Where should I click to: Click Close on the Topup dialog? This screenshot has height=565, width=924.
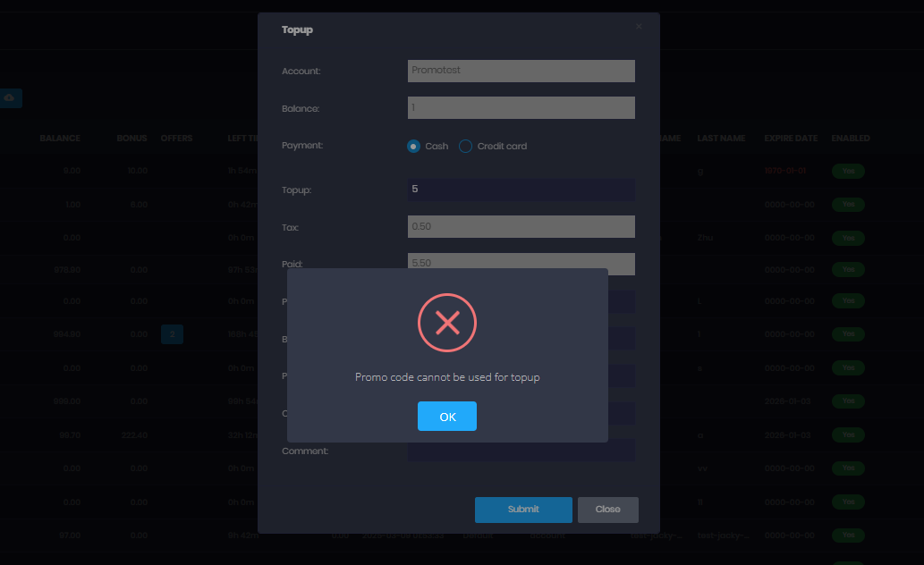pos(607,510)
